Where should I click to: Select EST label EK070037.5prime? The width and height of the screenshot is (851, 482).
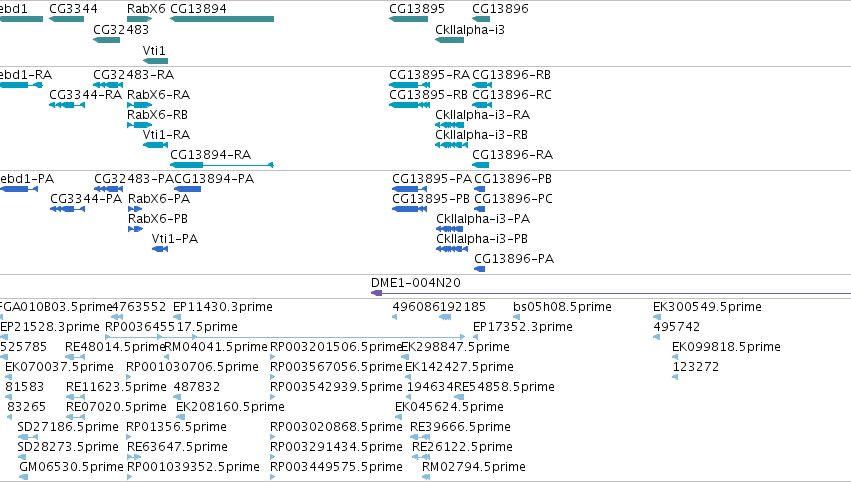coord(59,367)
